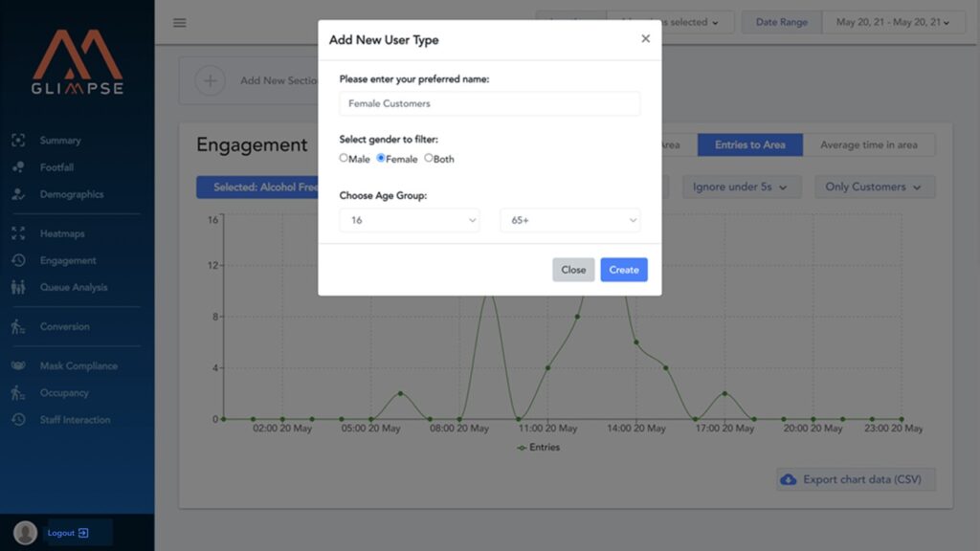The height and width of the screenshot is (551, 980).
Task: Click the cloud icon on Export chart data
Action: pyautogui.click(x=789, y=479)
